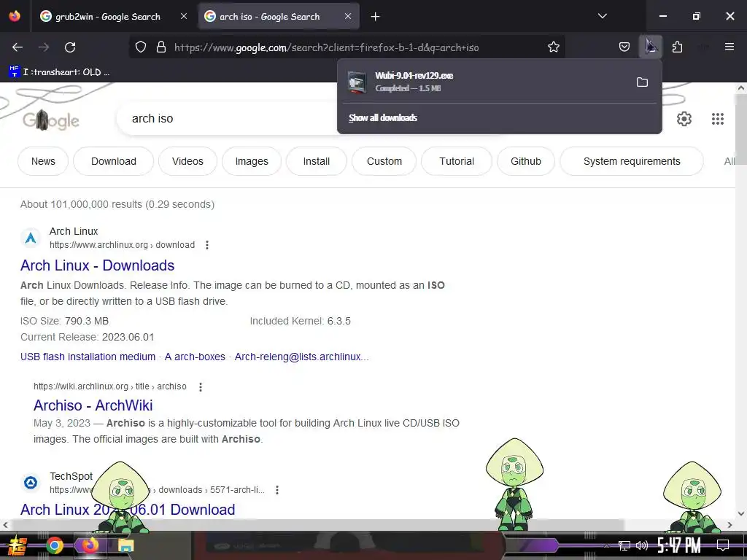Filter results by News chip

pyautogui.click(x=43, y=161)
